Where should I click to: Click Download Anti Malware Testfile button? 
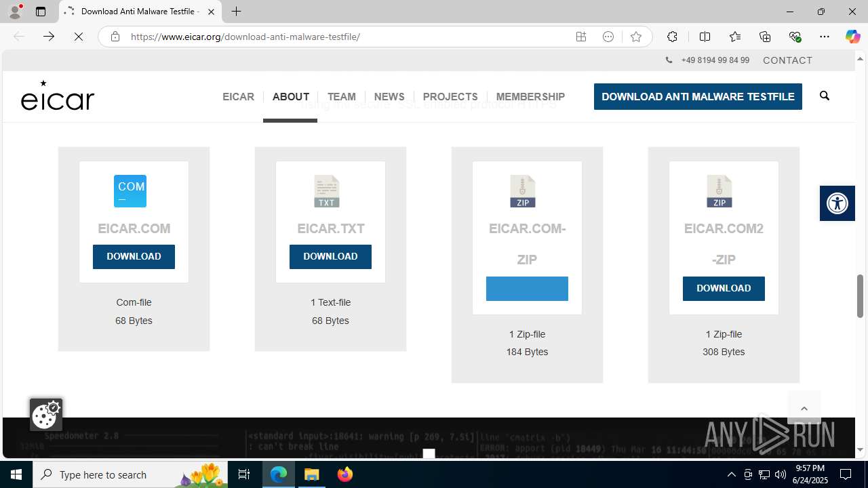pos(698,96)
